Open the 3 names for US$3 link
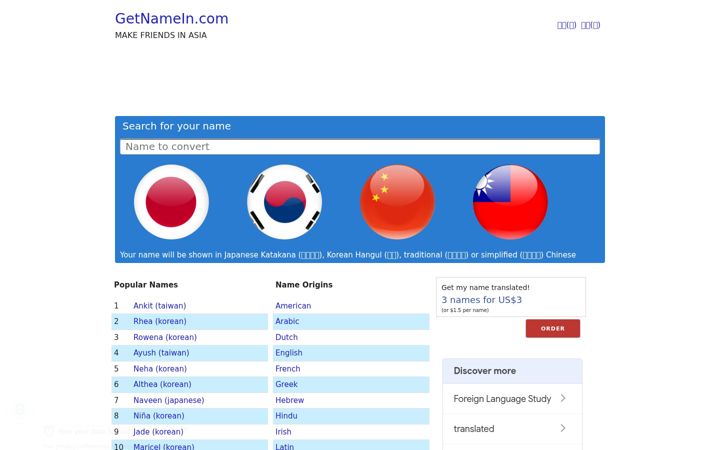The image size is (720, 450). click(481, 300)
